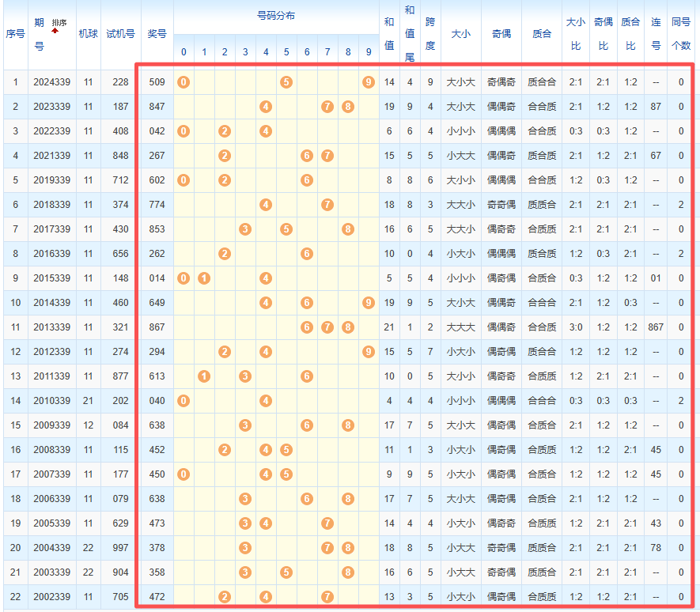Click orange ball 5 in row 2008339

pos(286,450)
